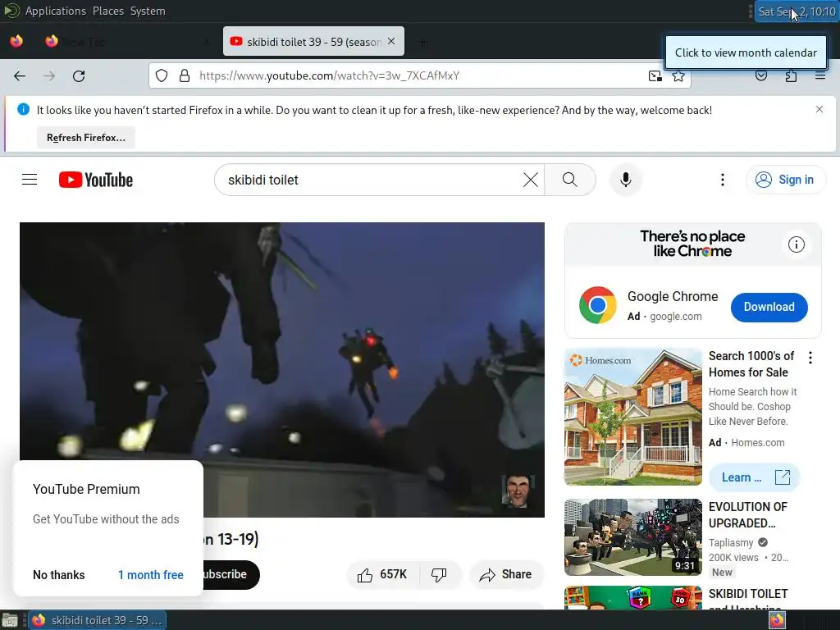
Task: Click the padlock site information icon
Action: [185, 75]
